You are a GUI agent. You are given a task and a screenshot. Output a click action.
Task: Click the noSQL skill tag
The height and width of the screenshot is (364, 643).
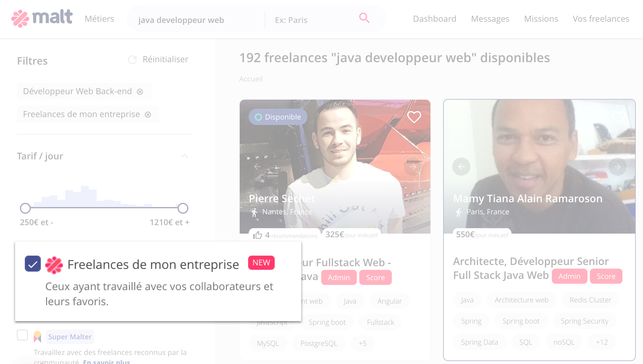pos(564,342)
